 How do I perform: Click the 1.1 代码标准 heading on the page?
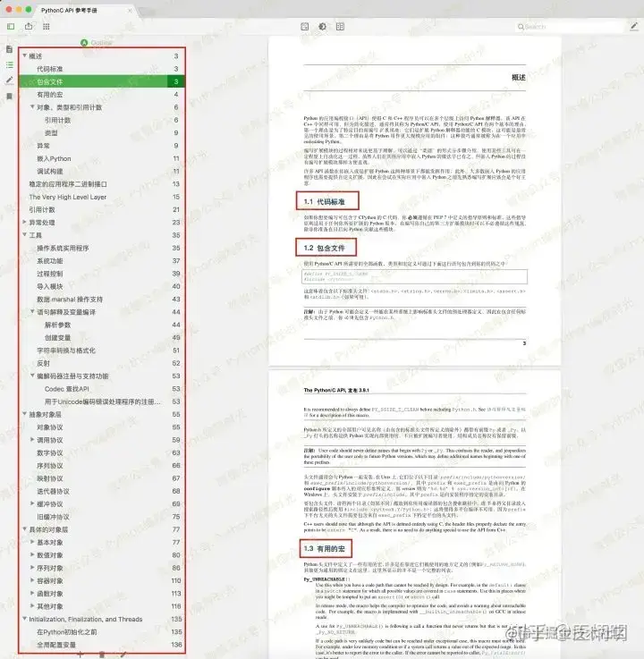[325, 202]
